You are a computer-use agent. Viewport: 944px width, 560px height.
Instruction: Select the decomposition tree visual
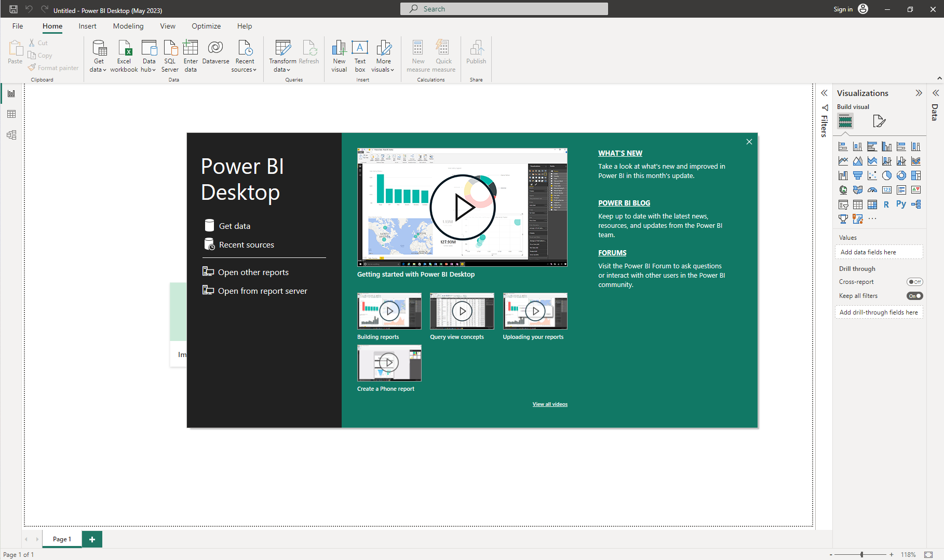click(915, 204)
